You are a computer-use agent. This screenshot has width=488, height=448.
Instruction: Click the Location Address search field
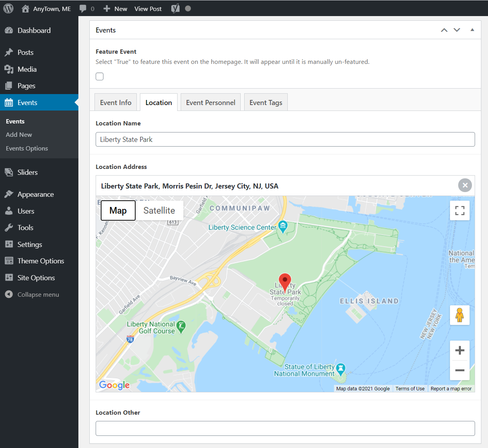pyautogui.click(x=277, y=186)
